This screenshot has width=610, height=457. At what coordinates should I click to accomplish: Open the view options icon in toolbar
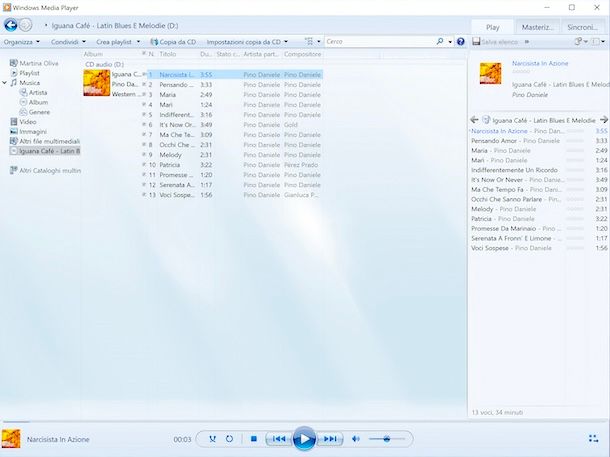309,41
